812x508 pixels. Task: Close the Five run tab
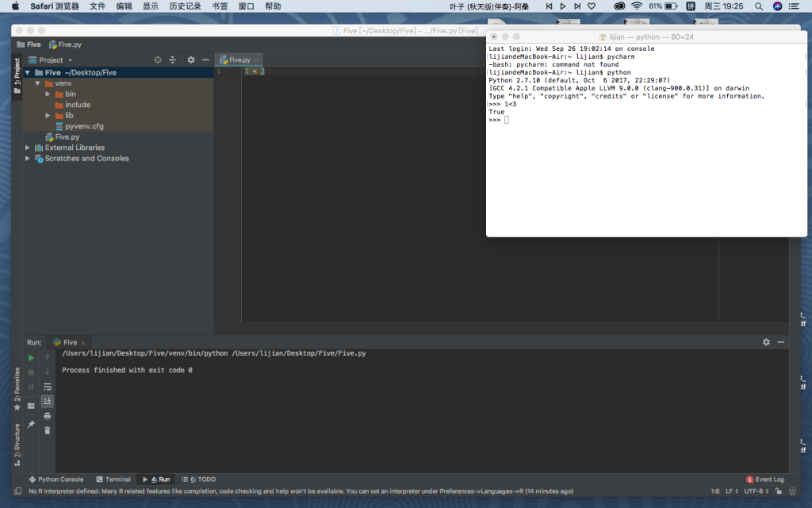tap(83, 343)
